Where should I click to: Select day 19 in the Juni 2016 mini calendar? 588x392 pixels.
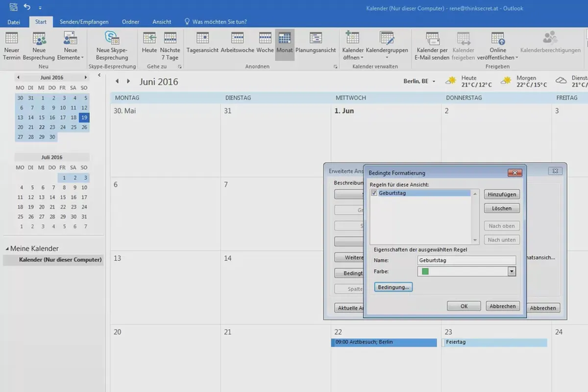click(84, 118)
